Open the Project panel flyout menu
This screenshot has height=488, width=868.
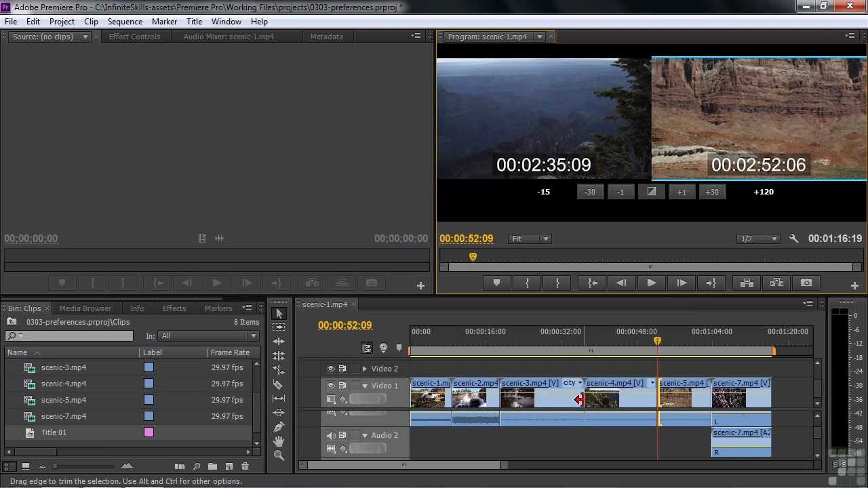pyautogui.click(x=248, y=308)
